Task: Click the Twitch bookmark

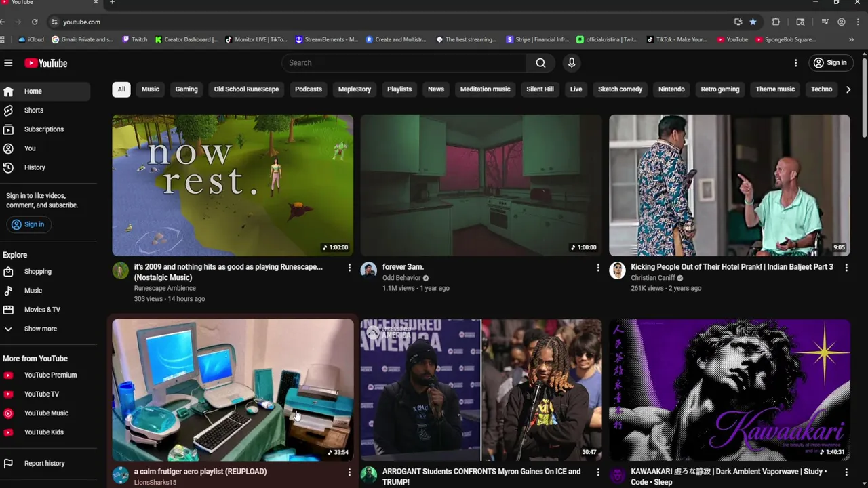Action: 135,39
